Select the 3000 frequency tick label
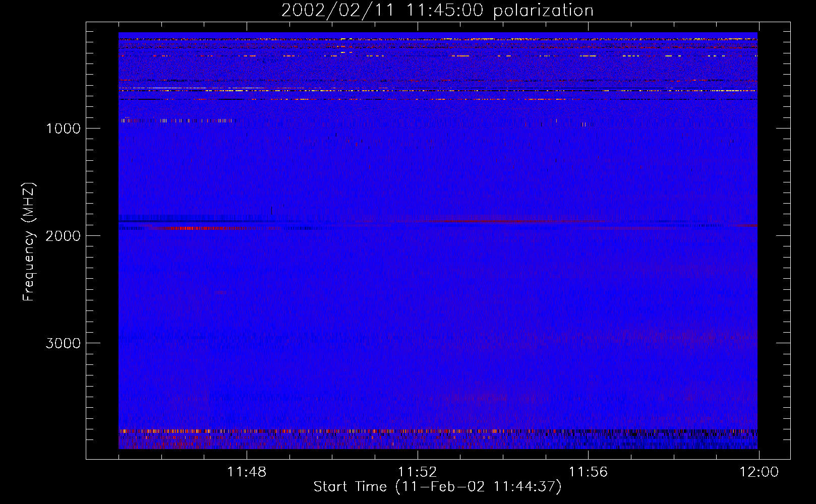This screenshot has height=504, width=816. pyautogui.click(x=63, y=343)
